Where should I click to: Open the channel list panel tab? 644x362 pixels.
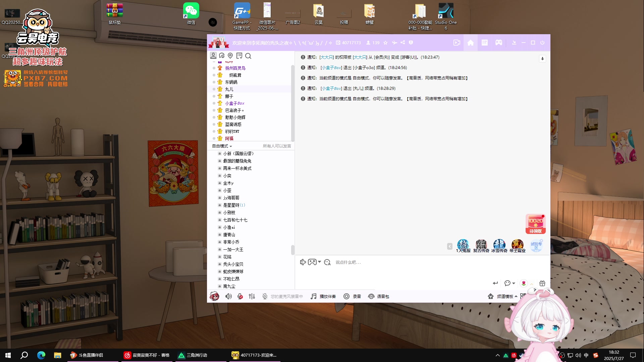[x=485, y=43]
